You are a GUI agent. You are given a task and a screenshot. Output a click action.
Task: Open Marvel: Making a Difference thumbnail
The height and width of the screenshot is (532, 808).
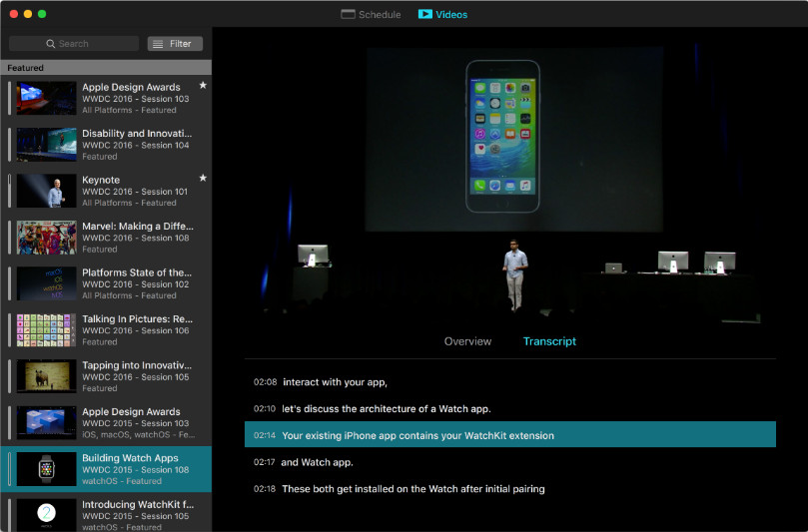point(46,237)
